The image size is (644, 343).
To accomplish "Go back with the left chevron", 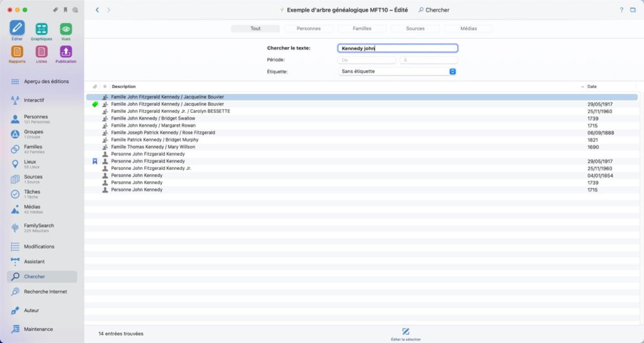I will point(97,10).
